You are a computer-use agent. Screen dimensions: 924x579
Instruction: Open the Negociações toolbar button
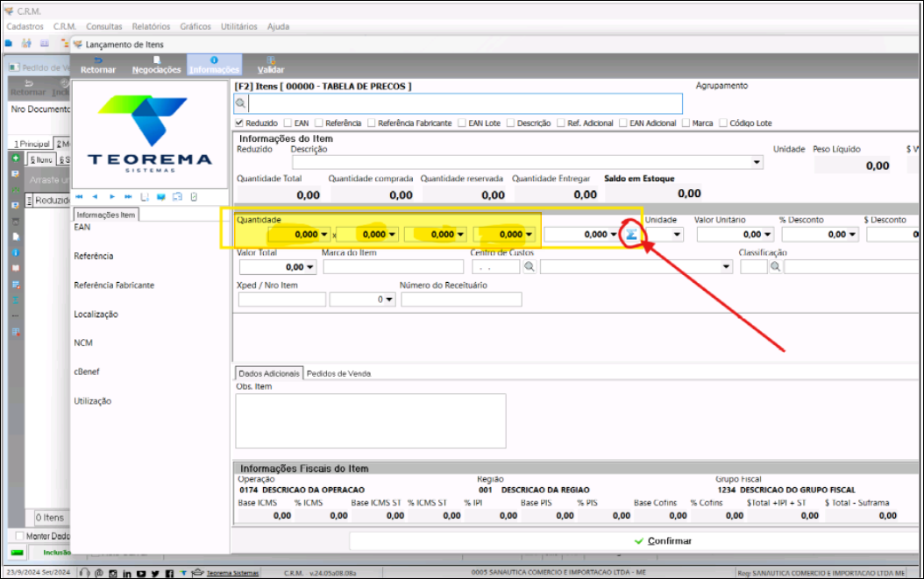156,65
